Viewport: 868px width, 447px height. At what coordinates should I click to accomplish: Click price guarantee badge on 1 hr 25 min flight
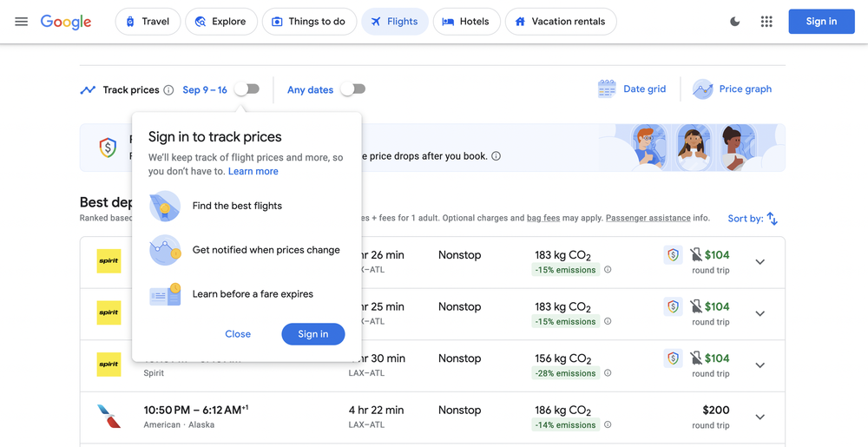674,306
